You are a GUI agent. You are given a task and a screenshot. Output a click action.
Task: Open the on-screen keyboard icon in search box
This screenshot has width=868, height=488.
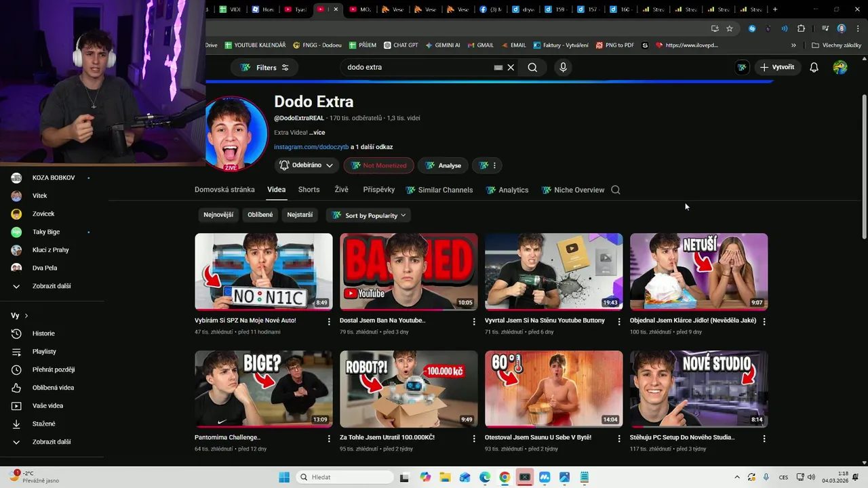[x=498, y=67]
